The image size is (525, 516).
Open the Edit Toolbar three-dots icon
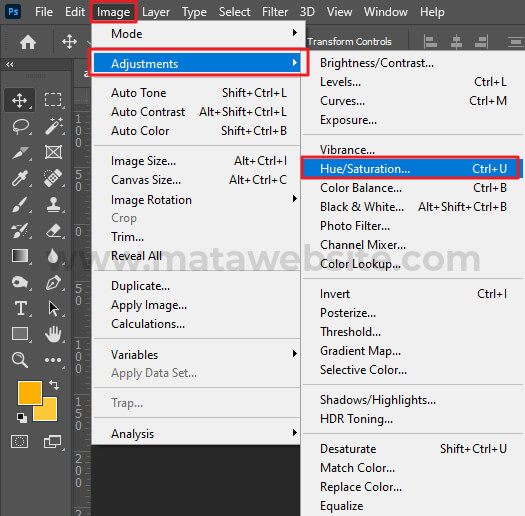coord(53,360)
